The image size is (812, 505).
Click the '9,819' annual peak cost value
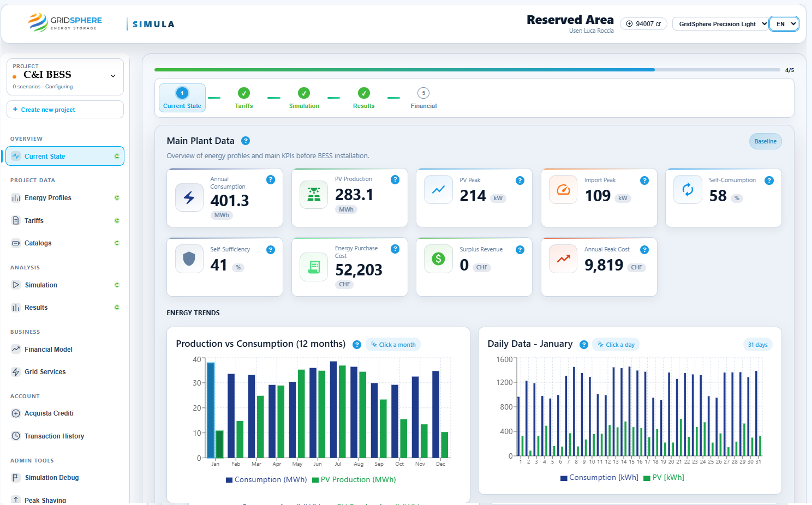click(604, 265)
